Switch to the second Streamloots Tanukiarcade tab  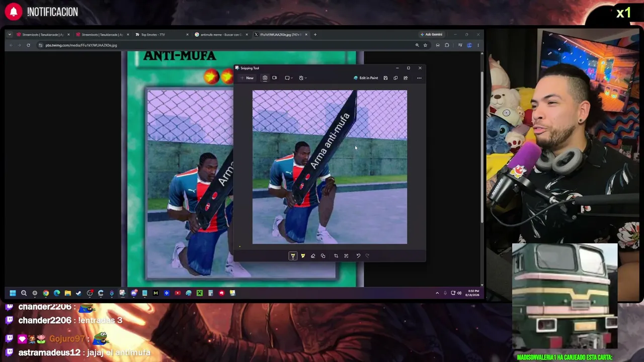click(x=102, y=35)
